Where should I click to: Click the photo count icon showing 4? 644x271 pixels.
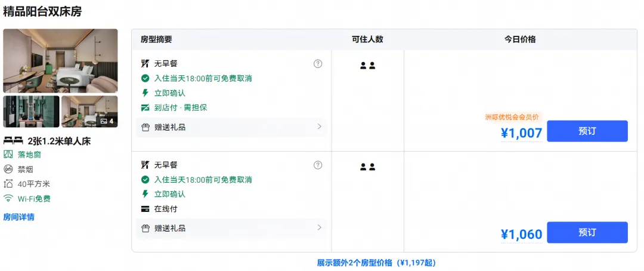click(104, 121)
